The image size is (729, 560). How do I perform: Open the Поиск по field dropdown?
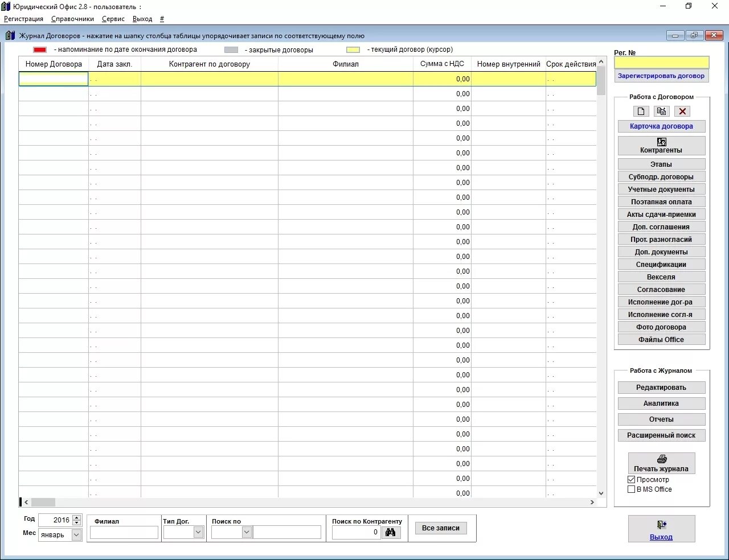tap(247, 532)
